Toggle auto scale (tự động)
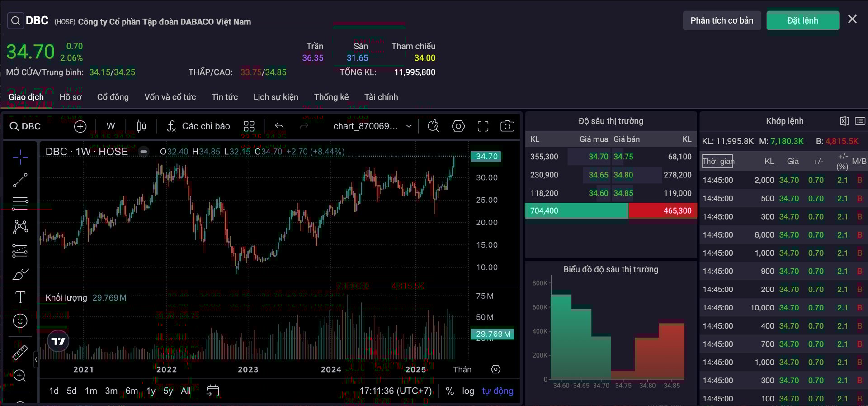The width and height of the screenshot is (868, 406). [x=497, y=391]
